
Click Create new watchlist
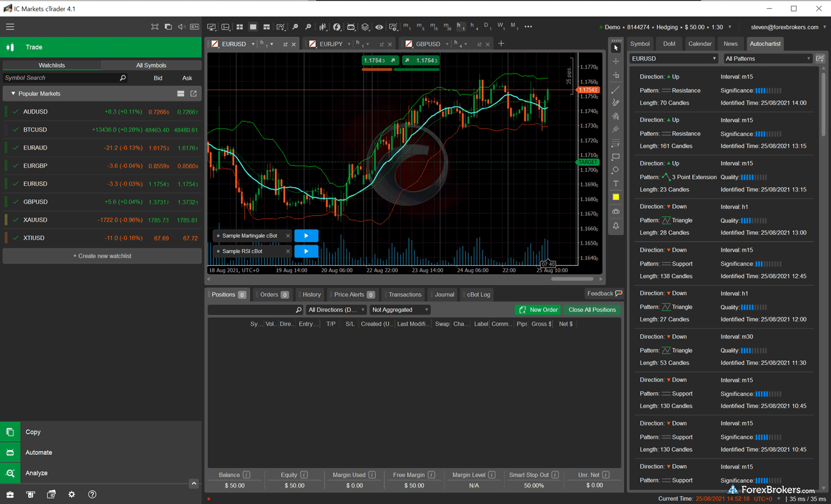coord(102,256)
